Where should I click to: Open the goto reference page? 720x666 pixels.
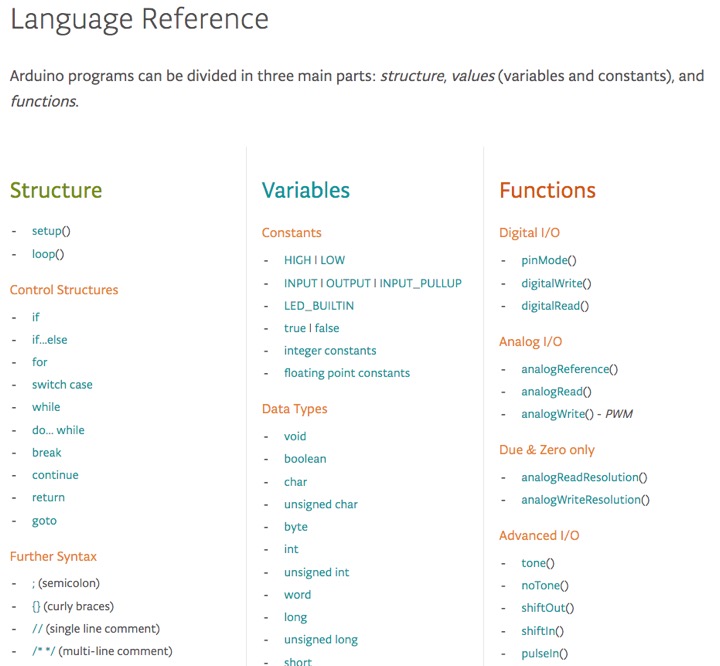pyautogui.click(x=44, y=521)
